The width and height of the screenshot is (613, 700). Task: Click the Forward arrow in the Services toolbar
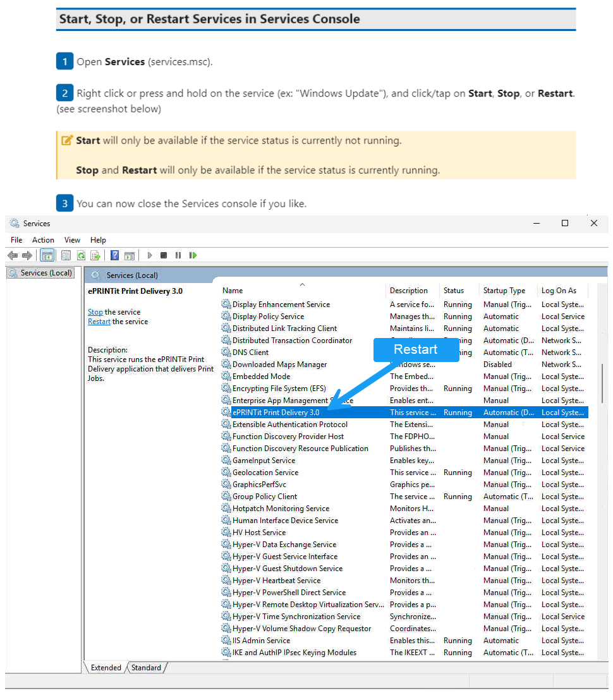[27, 255]
